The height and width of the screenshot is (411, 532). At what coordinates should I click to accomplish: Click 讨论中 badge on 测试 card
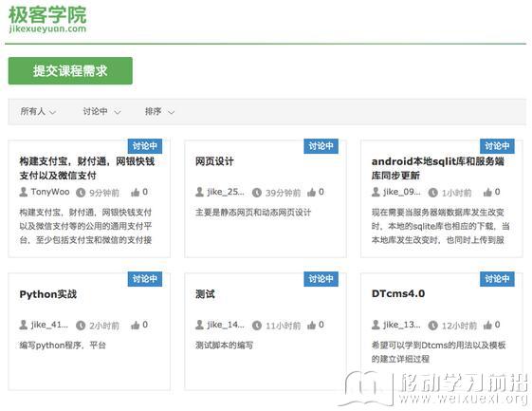click(321, 279)
